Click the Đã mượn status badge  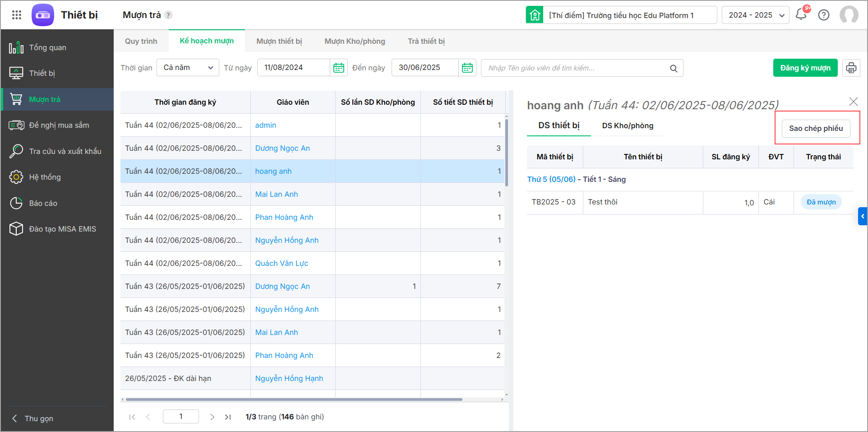[821, 202]
